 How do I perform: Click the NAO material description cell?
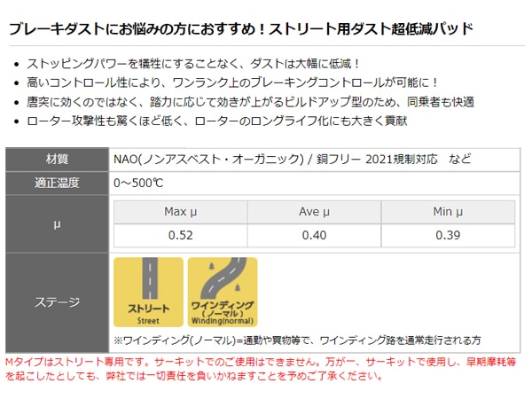pyautogui.click(x=293, y=160)
